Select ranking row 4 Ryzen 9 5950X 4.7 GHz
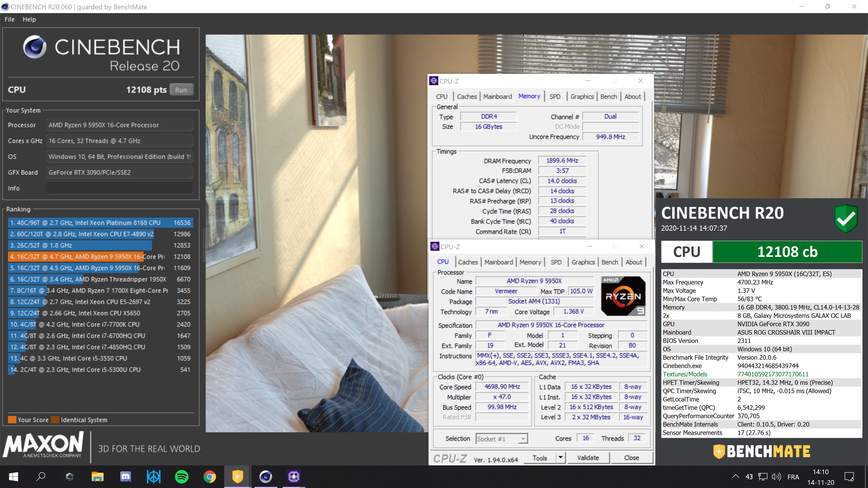The image size is (868, 488). click(x=100, y=257)
